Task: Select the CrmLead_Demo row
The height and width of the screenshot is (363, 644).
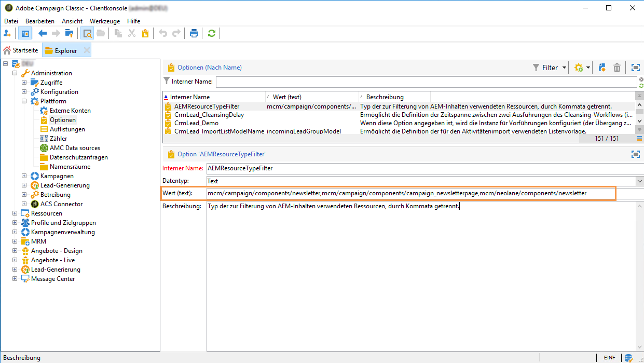Action: point(399,123)
